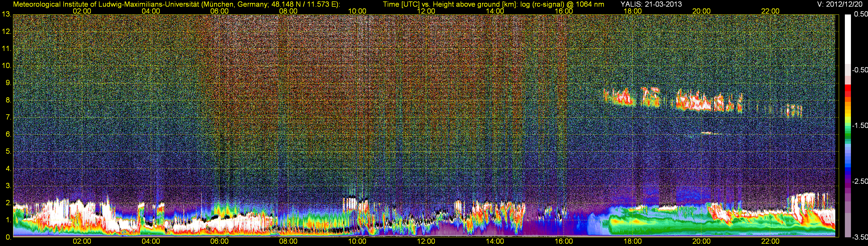Image resolution: width=868 pixels, height=246 pixels.
Task: Click the "22:00" label on the top time axis
Action: click(x=770, y=11)
